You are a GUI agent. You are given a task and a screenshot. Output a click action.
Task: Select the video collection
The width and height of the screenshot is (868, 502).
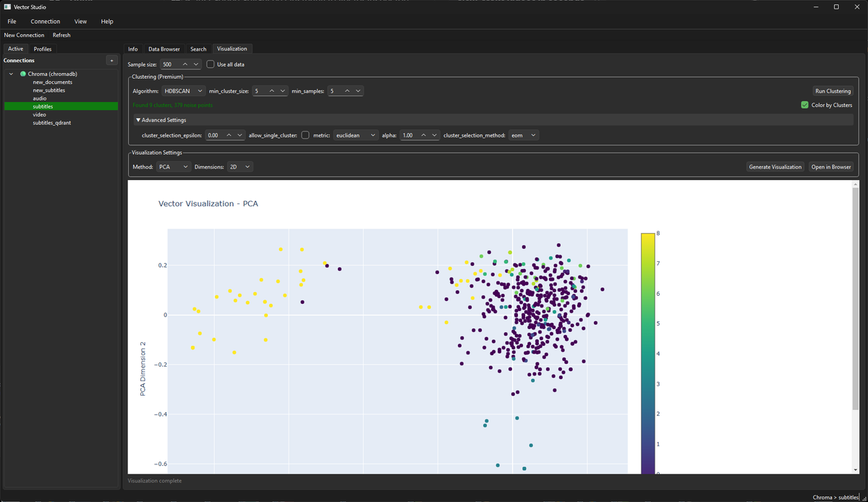[x=40, y=114]
